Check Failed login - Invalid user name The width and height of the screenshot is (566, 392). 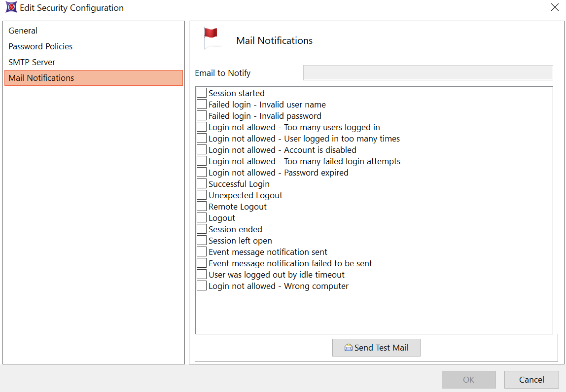point(202,104)
